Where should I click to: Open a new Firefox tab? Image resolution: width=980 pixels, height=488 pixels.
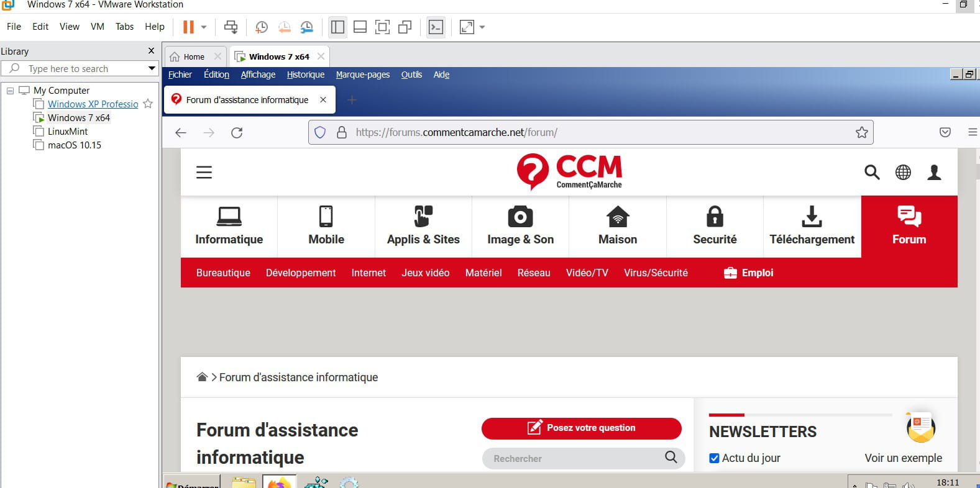tap(352, 99)
